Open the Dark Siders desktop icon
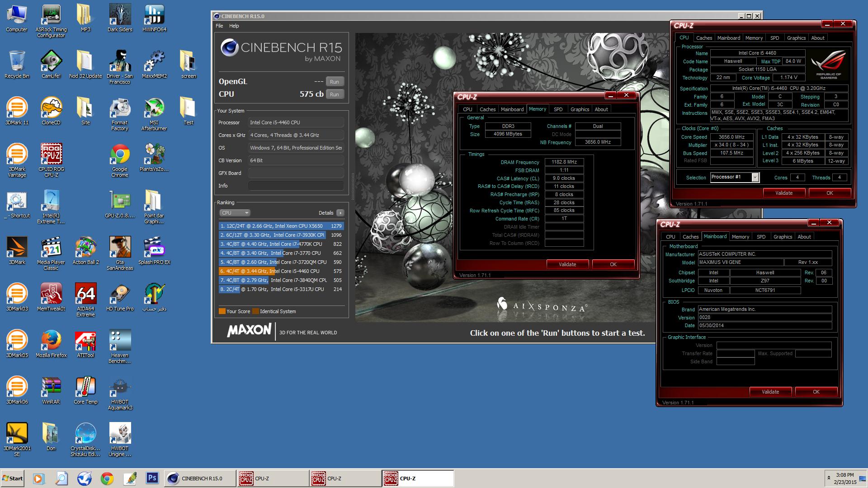Screen dimensions: 868x488 point(120,18)
